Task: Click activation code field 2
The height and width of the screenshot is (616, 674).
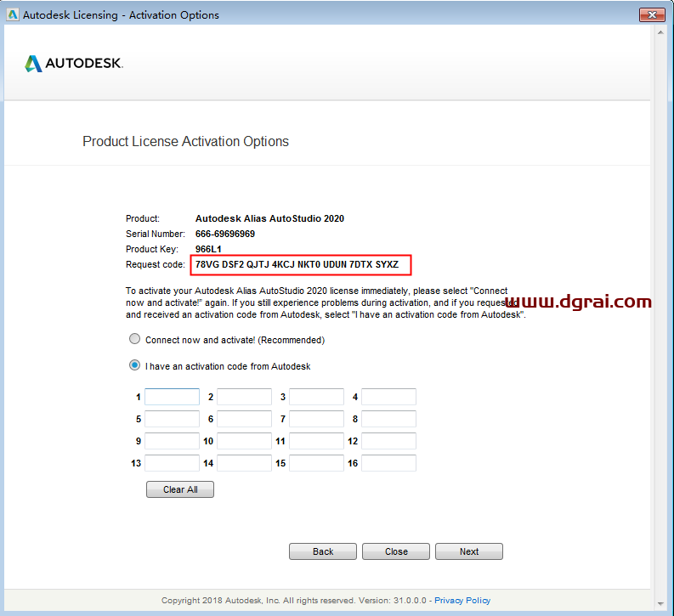Action: 244,397
